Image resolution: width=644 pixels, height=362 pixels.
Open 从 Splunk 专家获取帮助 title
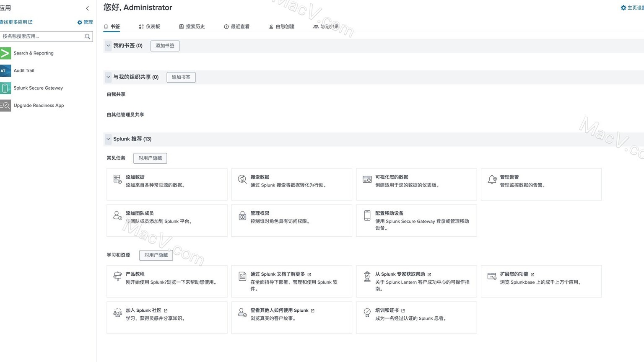tap(400, 274)
